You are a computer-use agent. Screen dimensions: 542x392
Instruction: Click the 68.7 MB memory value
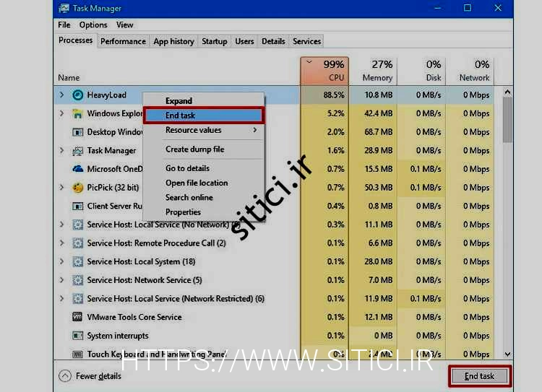379,132
